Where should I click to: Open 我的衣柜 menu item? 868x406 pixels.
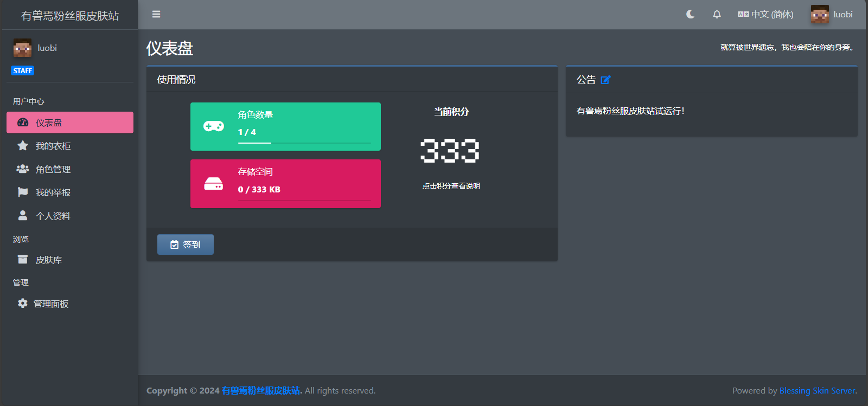tap(70, 146)
